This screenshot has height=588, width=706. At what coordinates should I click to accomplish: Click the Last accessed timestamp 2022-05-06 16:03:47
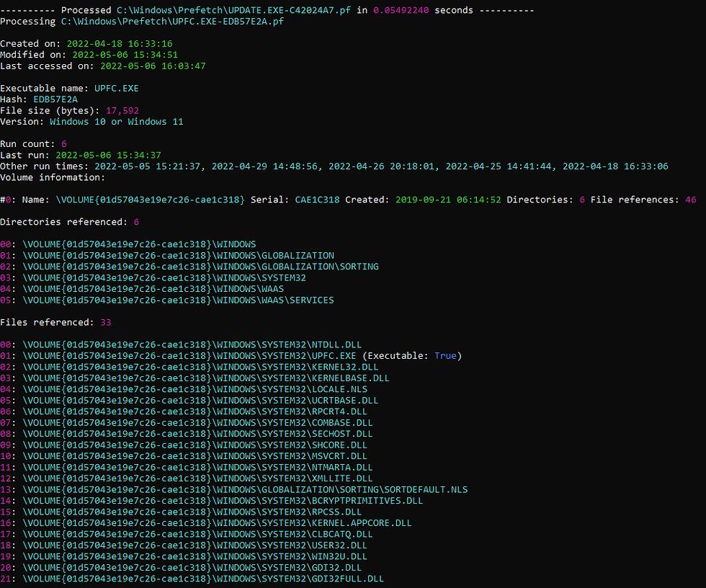pyautogui.click(x=153, y=66)
